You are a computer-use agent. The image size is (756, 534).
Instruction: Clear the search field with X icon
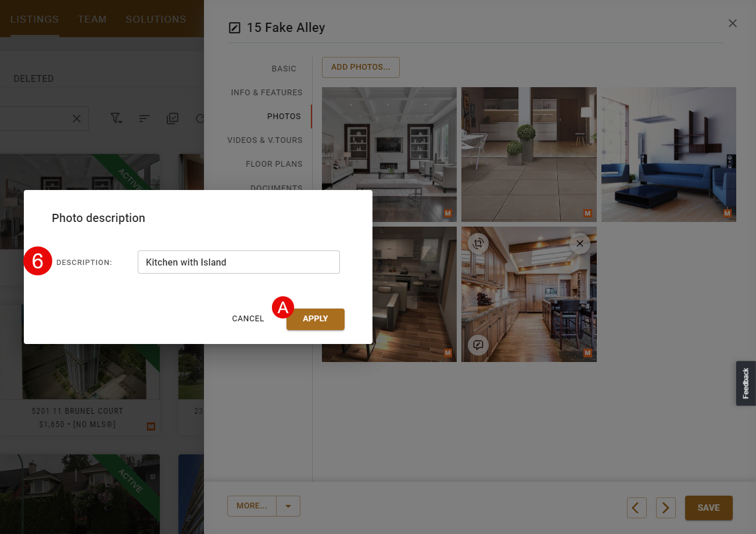click(x=77, y=119)
